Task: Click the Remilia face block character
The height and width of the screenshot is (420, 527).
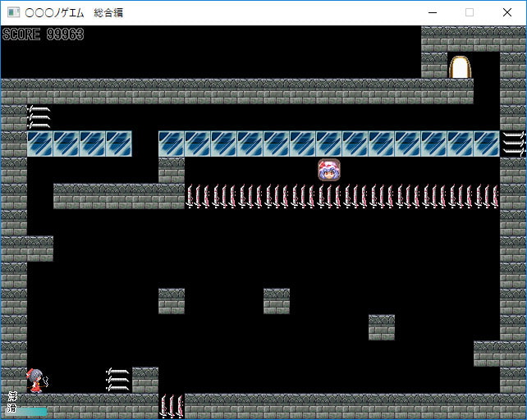Action: pos(329,170)
